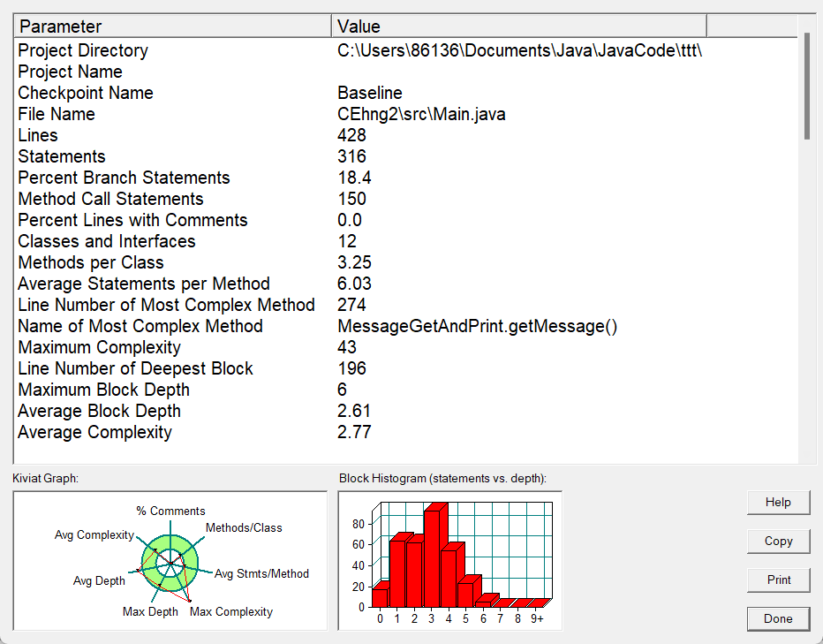Click the Baseline checkpoint value
The height and width of the screenshot is (644, 823).
(370, 93)
